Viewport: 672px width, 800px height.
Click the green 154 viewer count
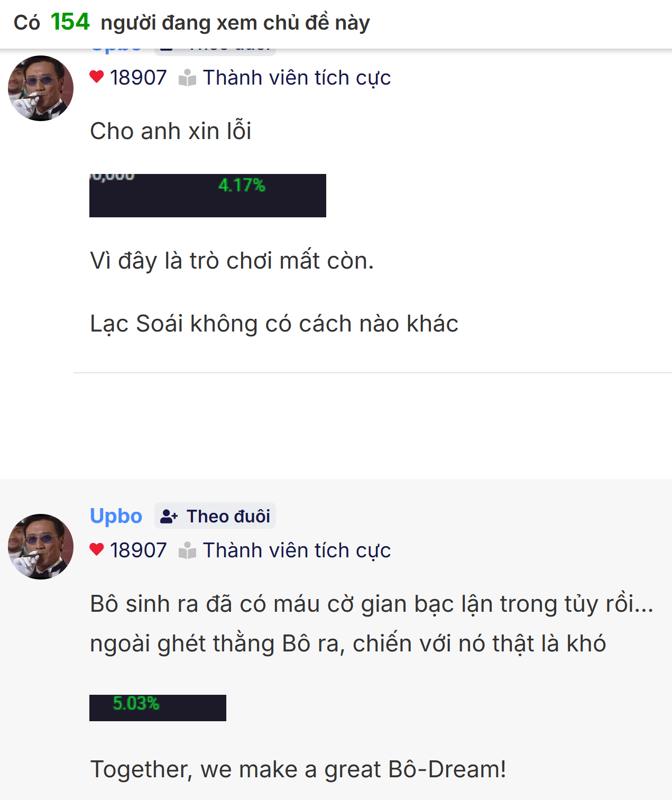(70, 22)
